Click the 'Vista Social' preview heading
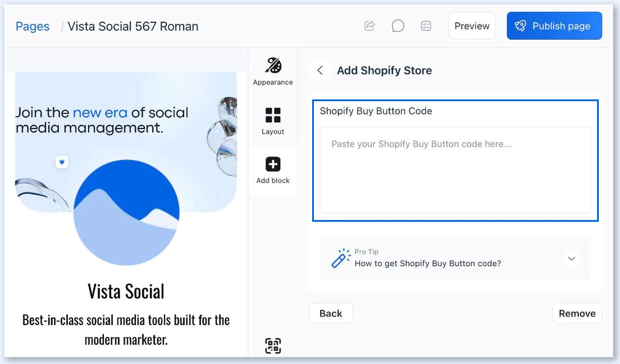This screenshot has width=620, height=364. [126, 291]
